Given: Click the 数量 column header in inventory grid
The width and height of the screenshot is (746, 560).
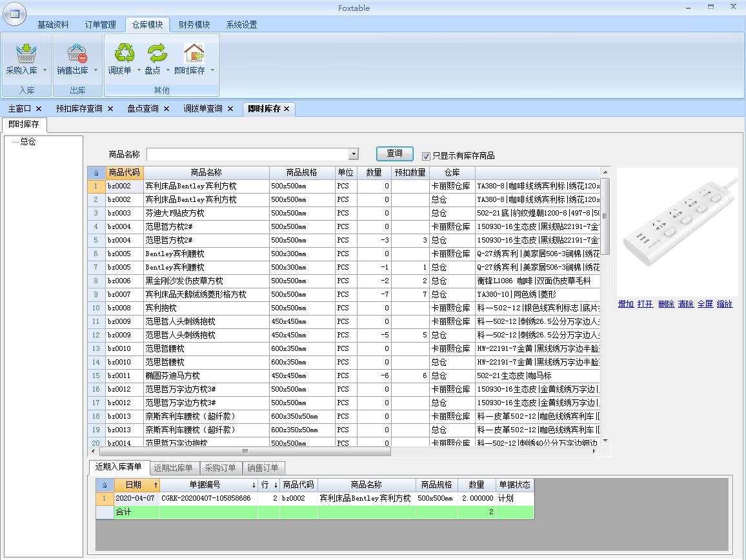Looking at the screenshot, I should coord(374,173).
